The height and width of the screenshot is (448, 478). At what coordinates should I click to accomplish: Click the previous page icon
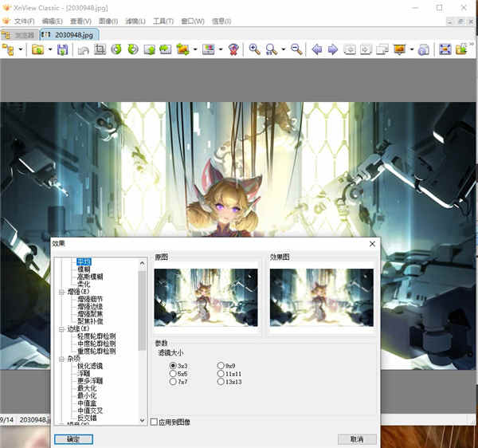(x=350, y=49)
